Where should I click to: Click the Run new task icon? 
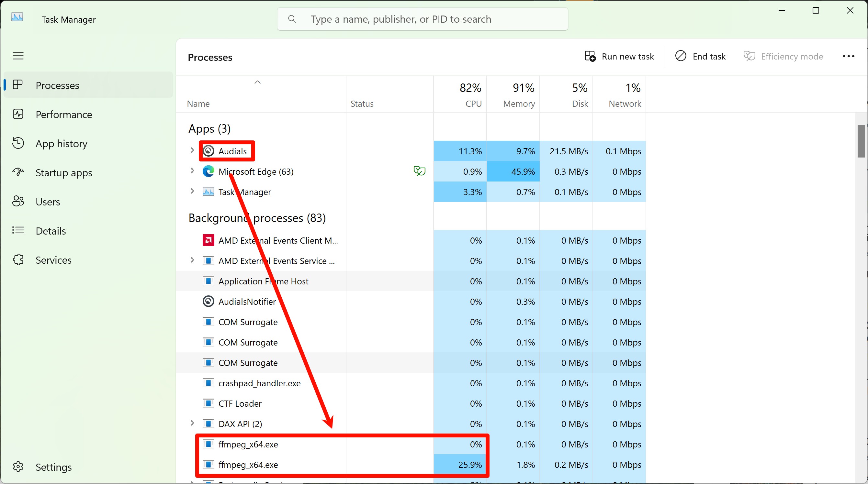click(590, 56)
